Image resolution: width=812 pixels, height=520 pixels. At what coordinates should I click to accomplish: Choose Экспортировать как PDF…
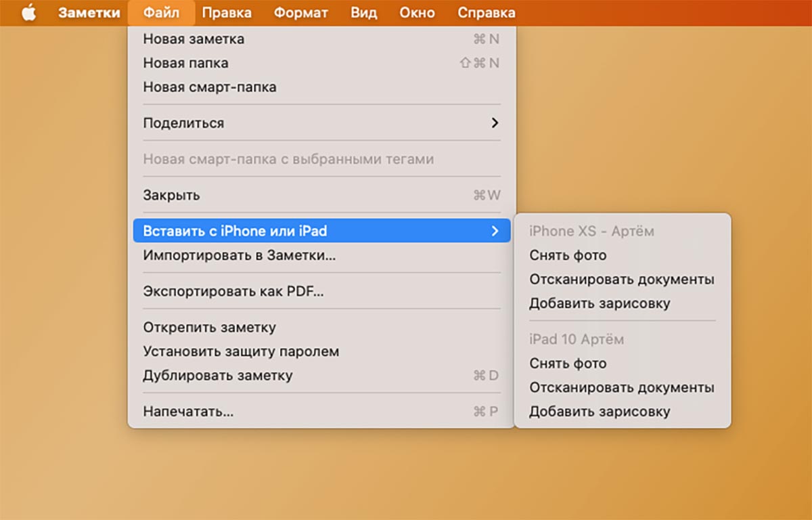point(321,291)
